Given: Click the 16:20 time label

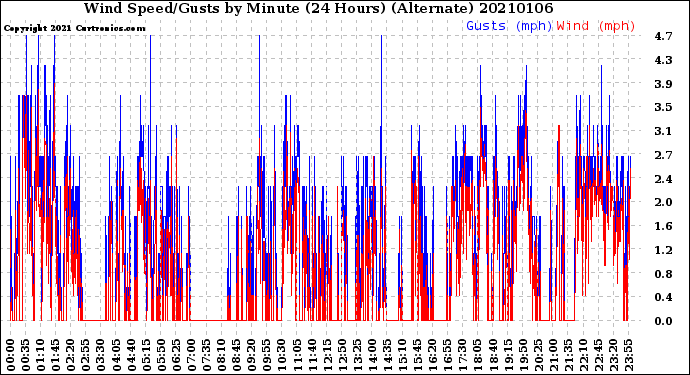Looking at the screenshot, I should pyautogui.click(x=433, y=355).
